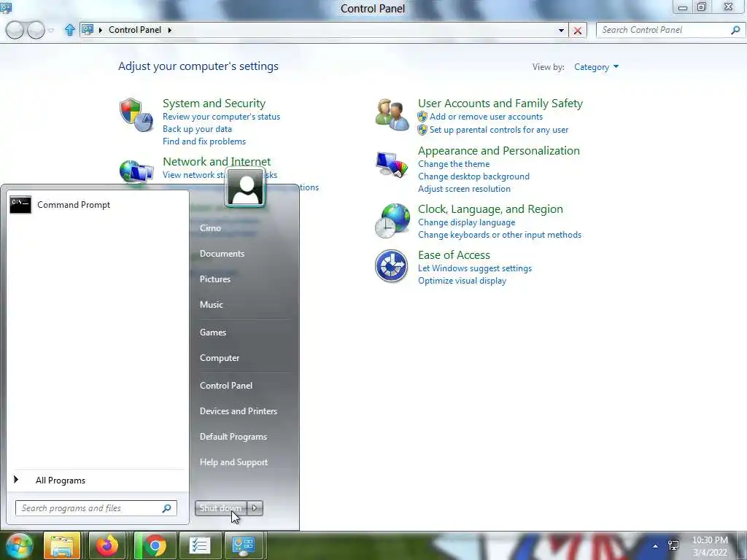
Task: Click Change the theme link
Action: [454, 164]
